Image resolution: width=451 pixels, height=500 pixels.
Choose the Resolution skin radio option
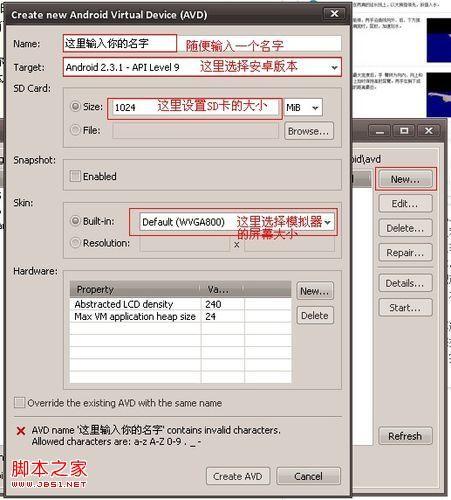(x=76, y=243)
